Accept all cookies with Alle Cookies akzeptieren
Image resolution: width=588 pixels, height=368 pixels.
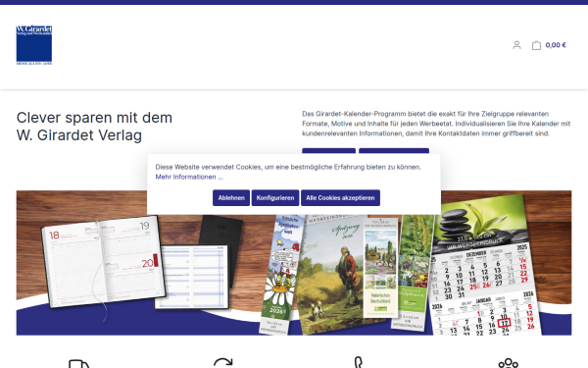click(x=340, y=198)
